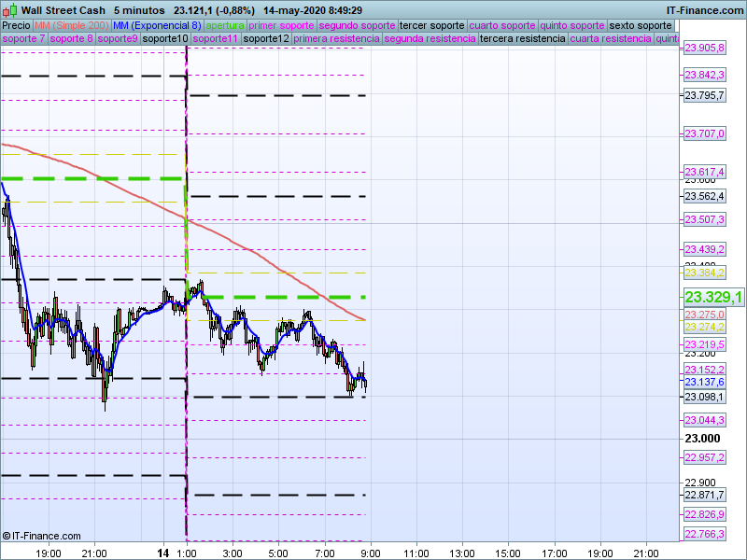Select the soporte 7 label
Screen dimensions: 747x560
click(x=23, y=38)
